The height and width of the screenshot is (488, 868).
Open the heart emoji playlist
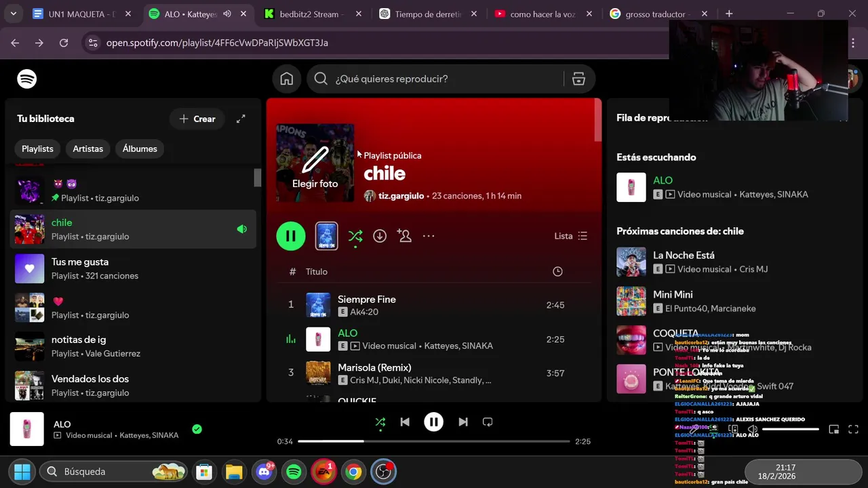click(133, 308)
